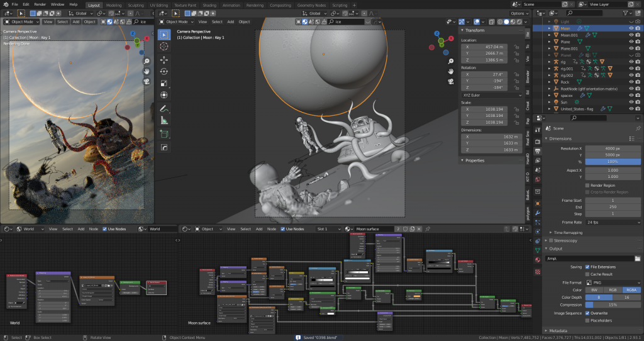Open the World properties tab icon
The width and height of the screenshot is (644, 341).
[x=538, y=179]
